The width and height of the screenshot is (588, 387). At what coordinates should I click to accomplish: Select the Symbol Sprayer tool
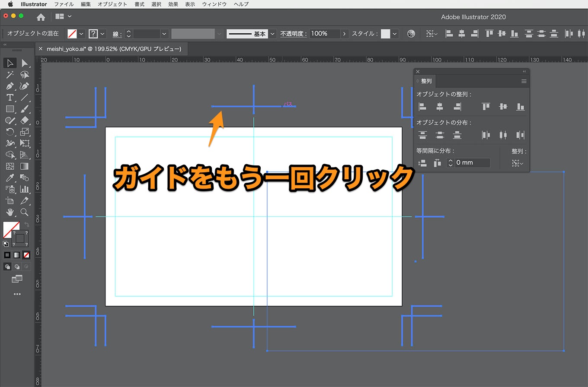(10, 189)
